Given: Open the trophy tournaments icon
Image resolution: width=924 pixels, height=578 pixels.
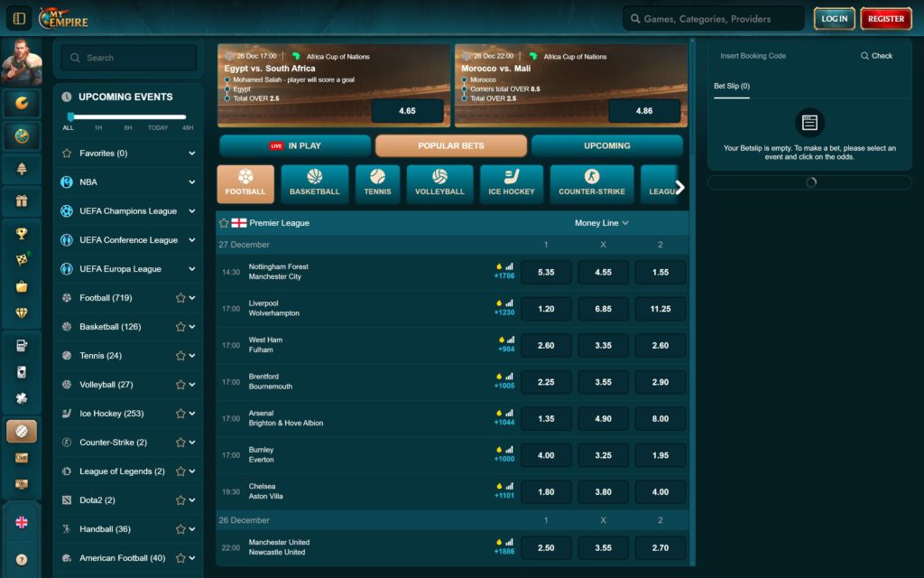Looking at the screenshot, I should click(x=20, y=232).
